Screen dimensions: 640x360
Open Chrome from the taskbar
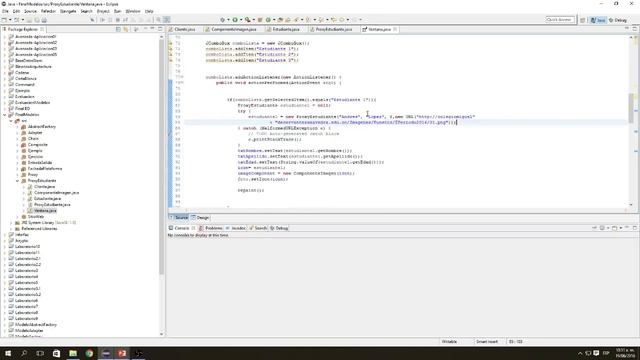pyautogui.click(x=89, y=353)
